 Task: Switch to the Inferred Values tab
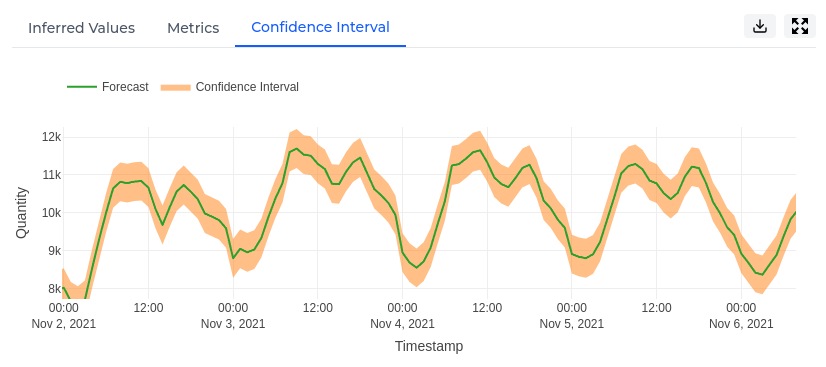click(81, 28)
